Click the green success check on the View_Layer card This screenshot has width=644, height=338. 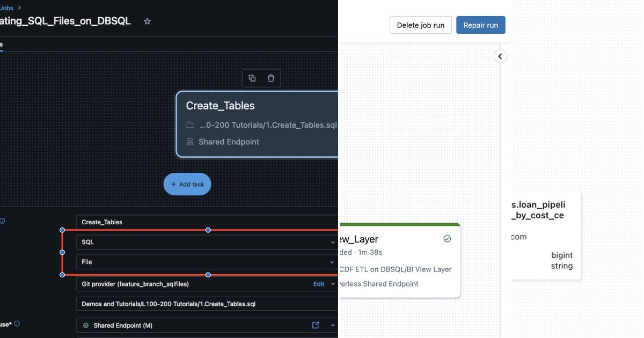coord(447,239)
